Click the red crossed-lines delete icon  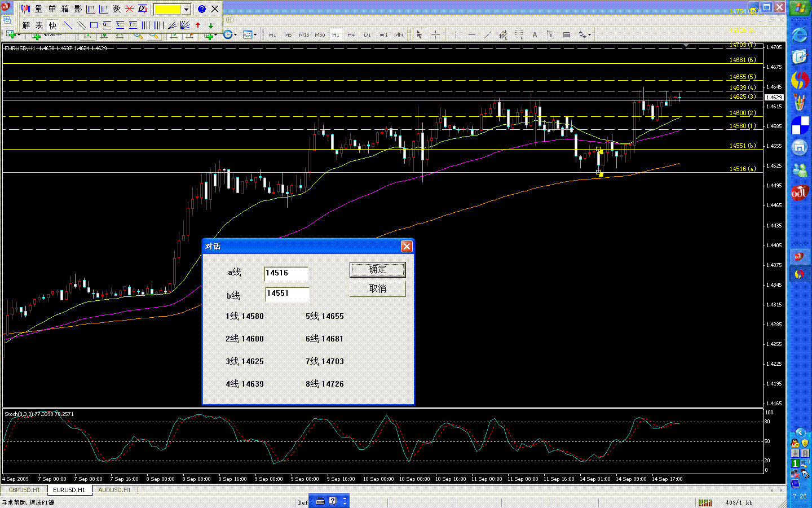point(130,9)
